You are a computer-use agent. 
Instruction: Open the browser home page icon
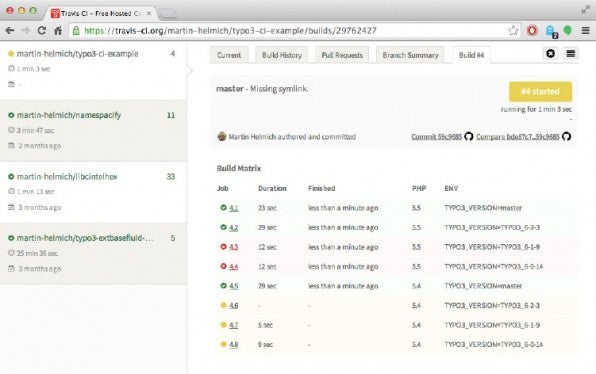pyautogui.click(x=58, y=30)
